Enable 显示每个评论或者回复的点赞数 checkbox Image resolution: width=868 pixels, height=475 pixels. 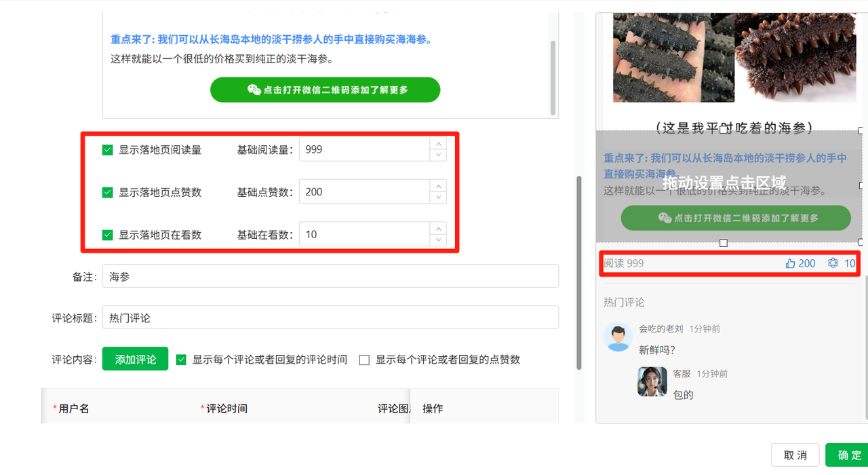(x=364, y=360)
